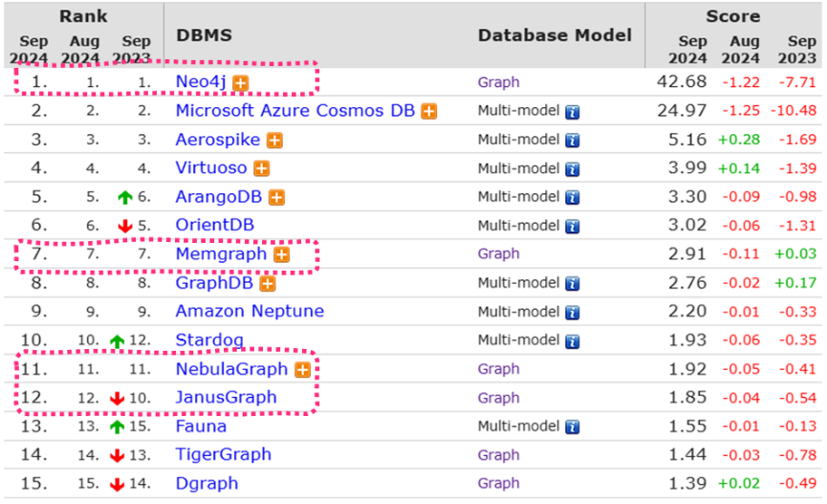This screenshot has width=827, height=504.
Task: Click the Multi-model info icon in Fauna row
Action: (572, 427)
